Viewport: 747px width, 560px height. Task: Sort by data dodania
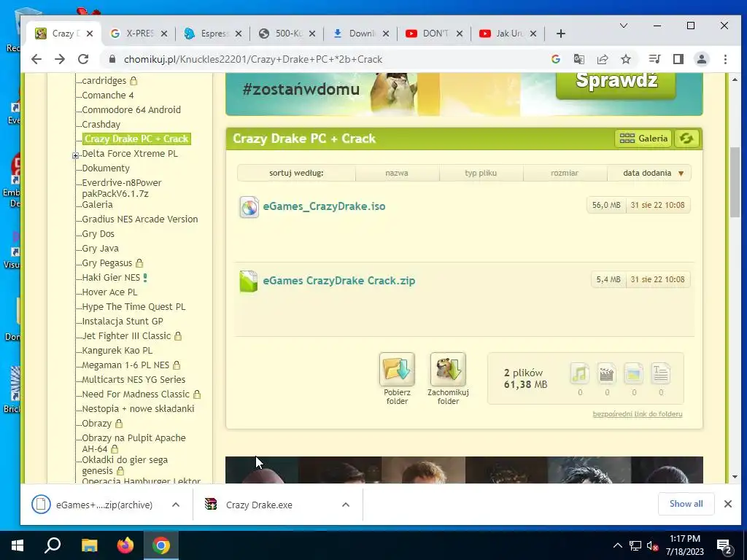pyautogui.click(x=649, y=173)
